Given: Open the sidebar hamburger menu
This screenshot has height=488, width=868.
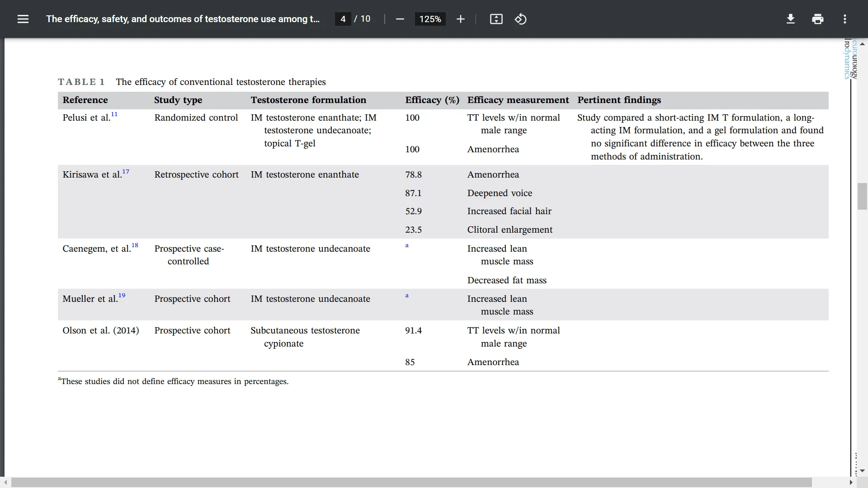Looking at the screenshot, I should (x=23, y=19).
